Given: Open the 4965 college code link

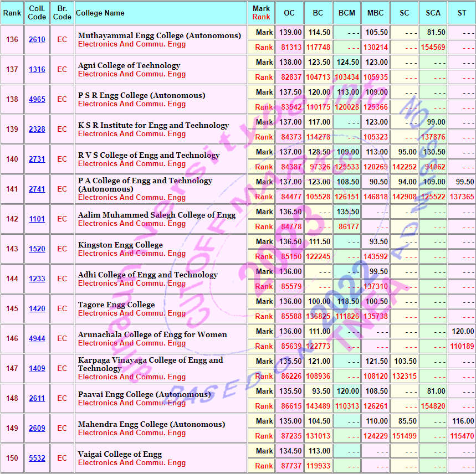Looking at the screenshot, I should pos(37,100).
